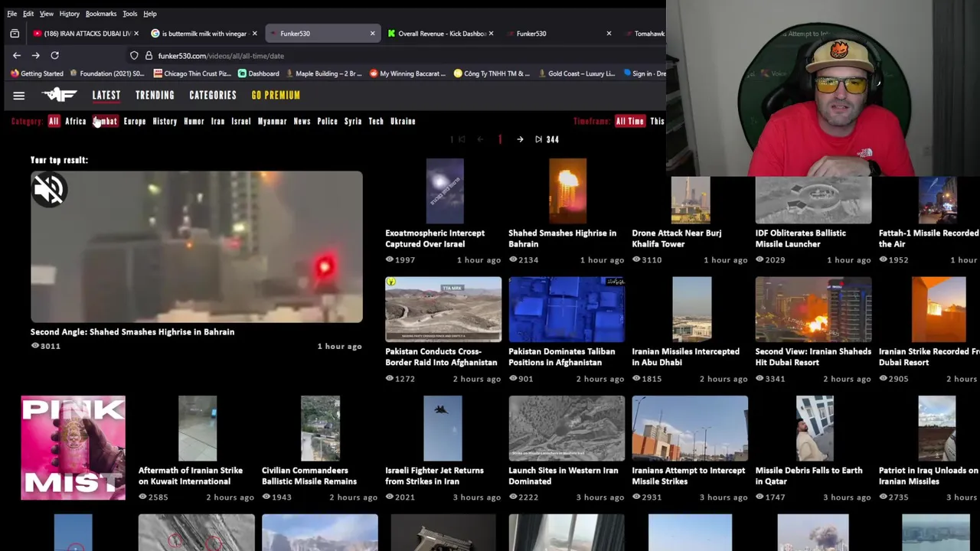The image size is (980, 551).
Task: Open IDF Obliterates Ballistic Missile Launcher
Action: 800,238
